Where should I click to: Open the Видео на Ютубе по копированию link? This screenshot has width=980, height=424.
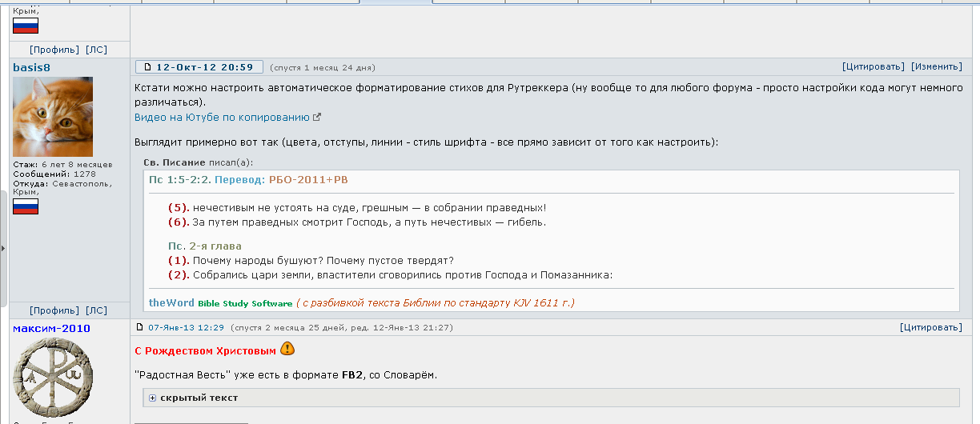coord(222,117)
